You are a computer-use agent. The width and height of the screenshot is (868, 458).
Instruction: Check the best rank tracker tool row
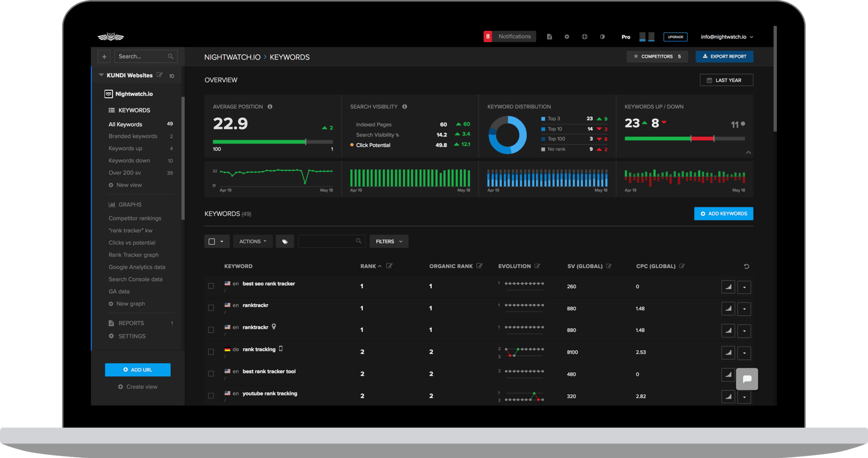tap(211, 374)
